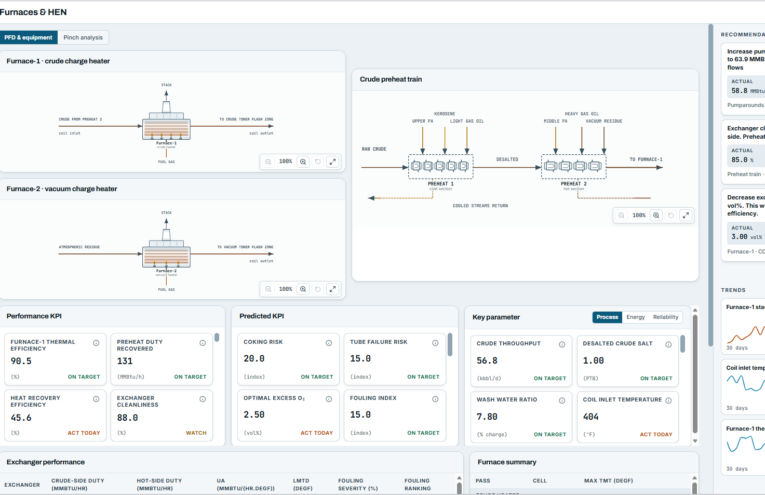This screenshot has height=495, width=765.
Task: Select Reliability in Key parameter
Action: pos(665,317)
